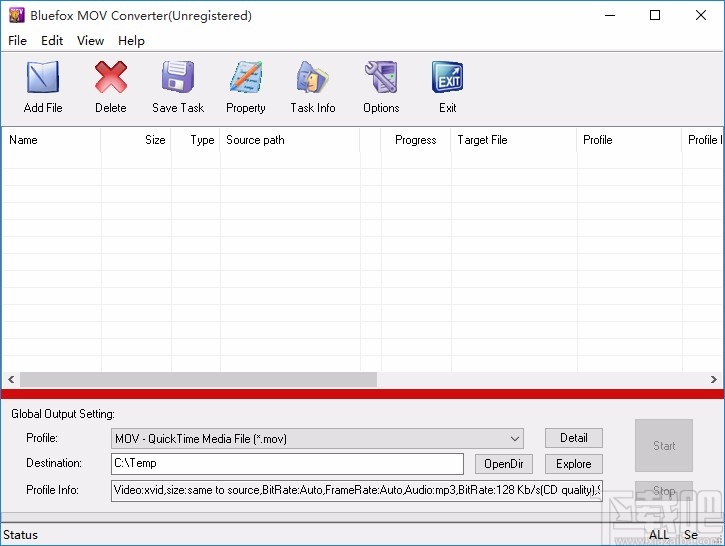
Task: Click the 'Status' text in status bar
Action: (x=20, y=535)
